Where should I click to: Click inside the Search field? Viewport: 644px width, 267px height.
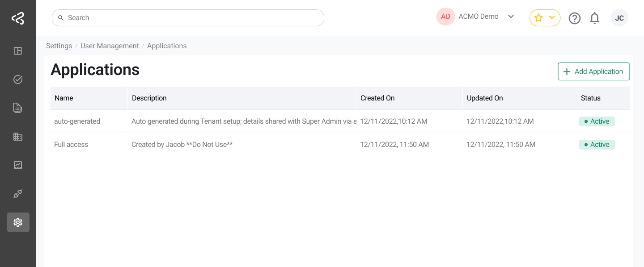(188, 17)
